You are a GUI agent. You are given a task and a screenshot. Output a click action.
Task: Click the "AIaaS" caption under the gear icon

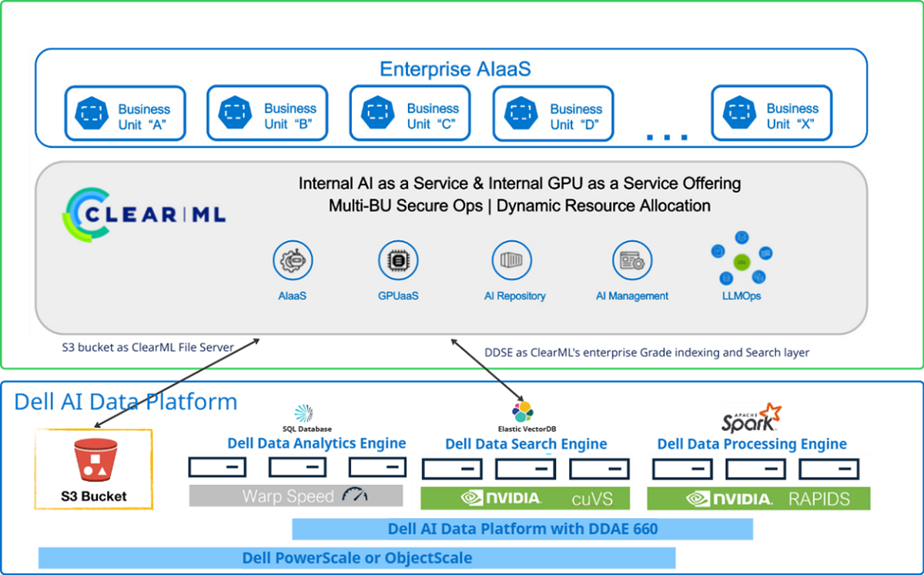293,296
